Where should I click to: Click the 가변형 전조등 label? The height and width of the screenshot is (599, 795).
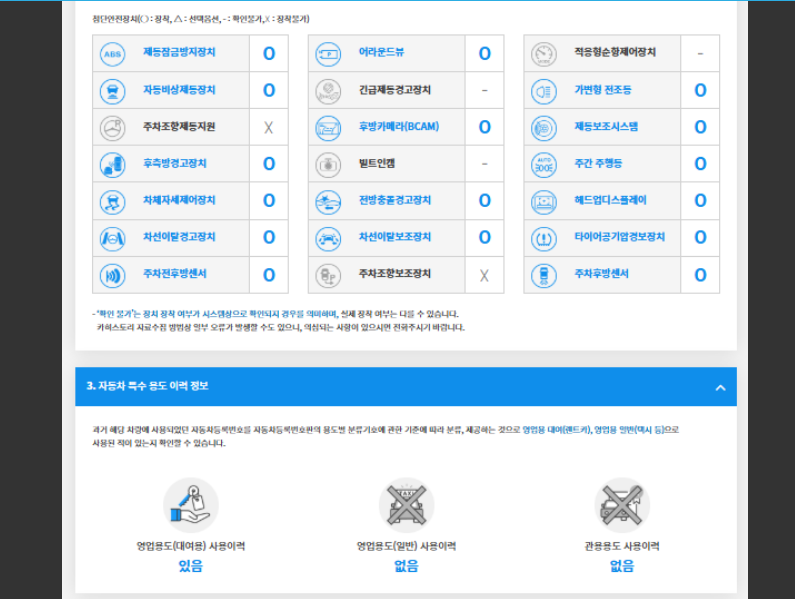tap(602, 90)
